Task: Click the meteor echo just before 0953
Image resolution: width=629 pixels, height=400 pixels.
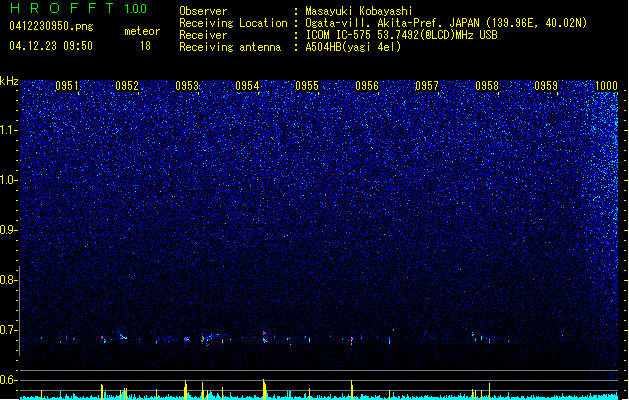Action: (186, 339)
